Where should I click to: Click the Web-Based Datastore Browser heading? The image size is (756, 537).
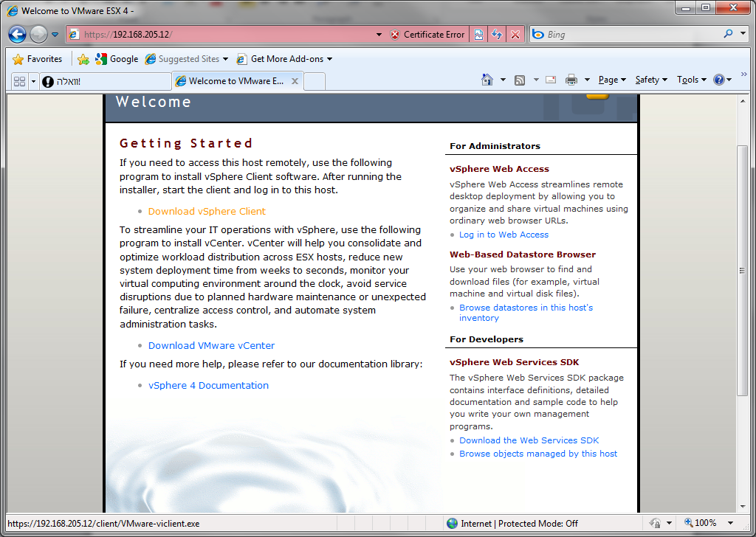523,254
